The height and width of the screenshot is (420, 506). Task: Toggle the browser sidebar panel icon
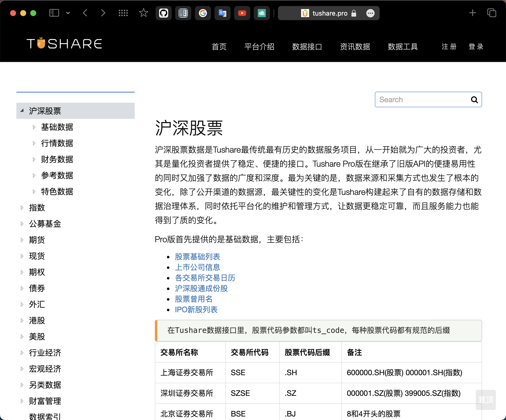pos(54,13)
